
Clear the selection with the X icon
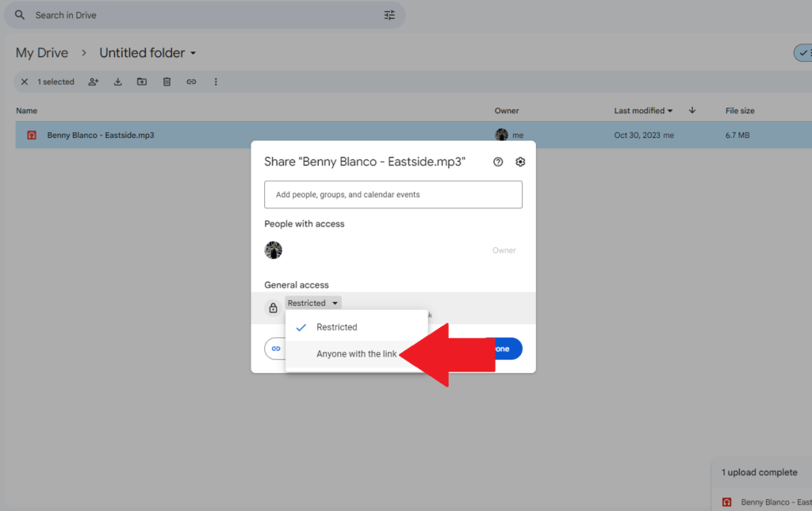click(x=25, y=82)
